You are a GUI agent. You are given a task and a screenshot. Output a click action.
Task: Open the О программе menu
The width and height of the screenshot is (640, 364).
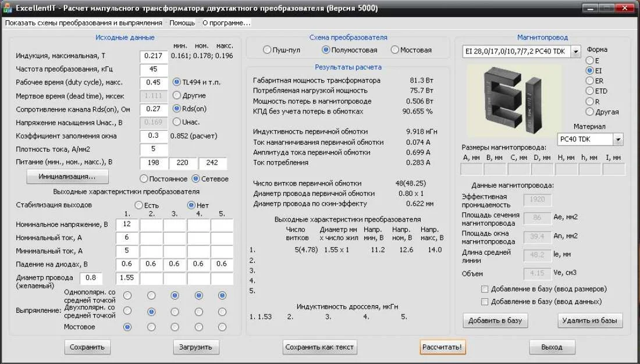[226, 23]
